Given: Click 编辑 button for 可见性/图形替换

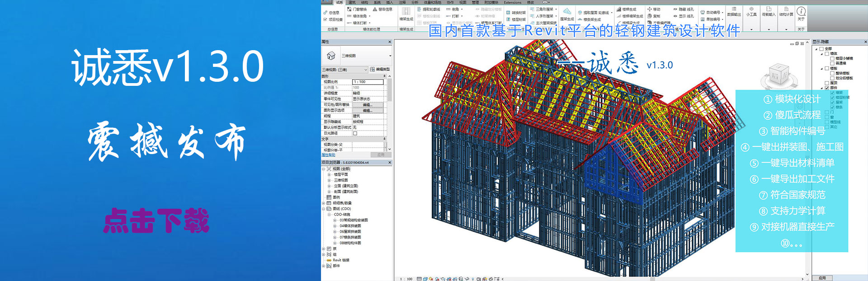Looking at the screenshot, I should click(x=367, y=105).
